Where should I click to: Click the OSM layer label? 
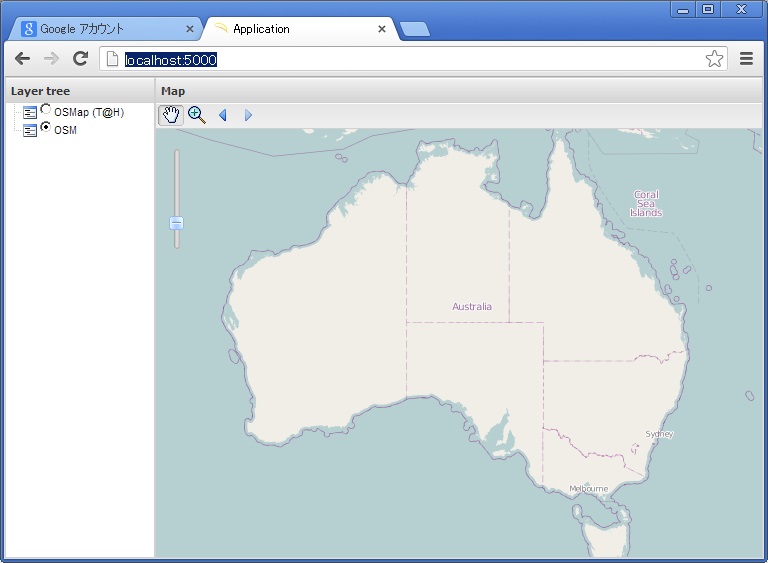click(65, 130)
